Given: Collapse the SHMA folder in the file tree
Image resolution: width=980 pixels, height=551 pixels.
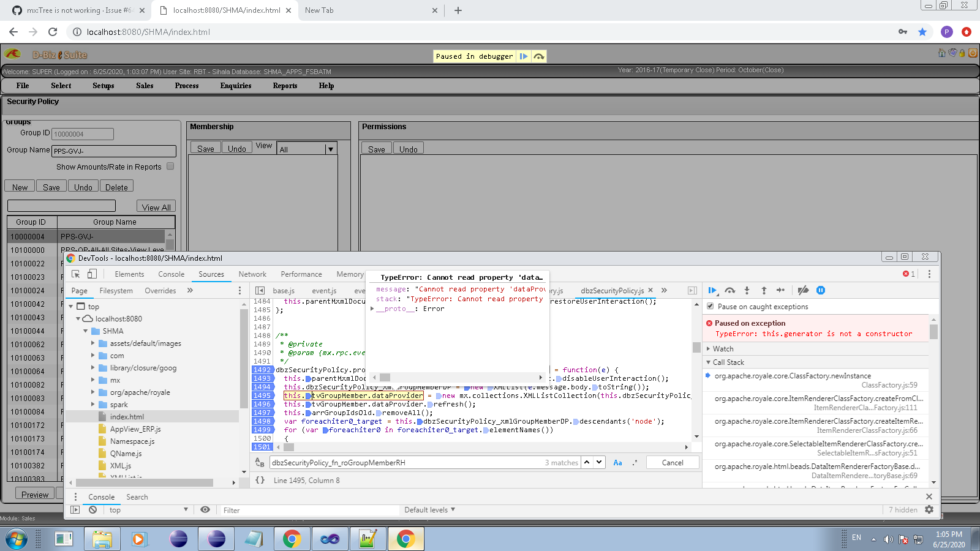Looking at the screenshot, I should pos(86,331).
